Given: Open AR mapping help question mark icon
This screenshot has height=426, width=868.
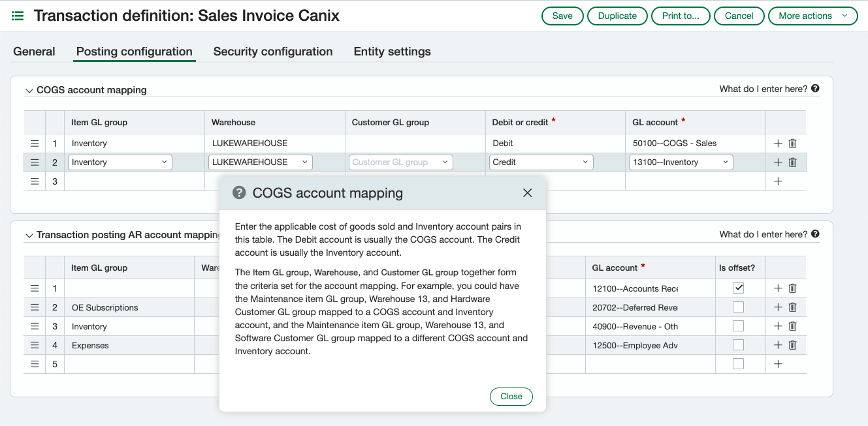Looking at the screenshot, I should [815, 234].
